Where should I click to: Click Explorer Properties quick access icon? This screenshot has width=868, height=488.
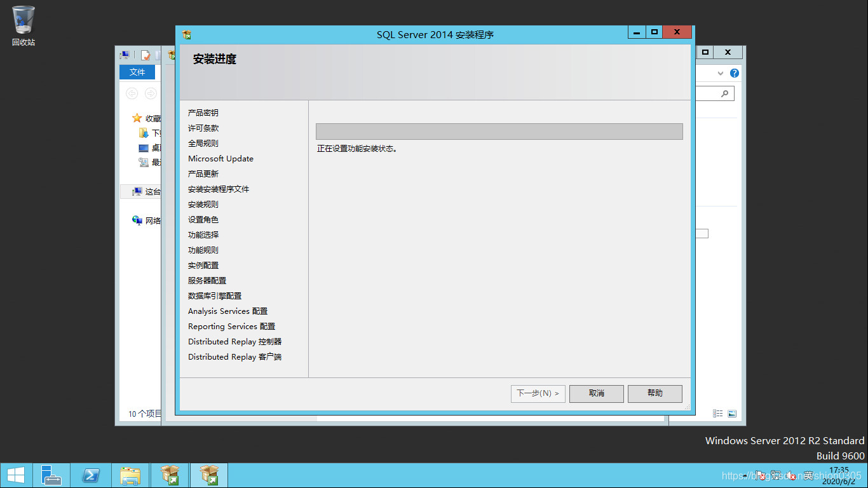click(146, 55)
